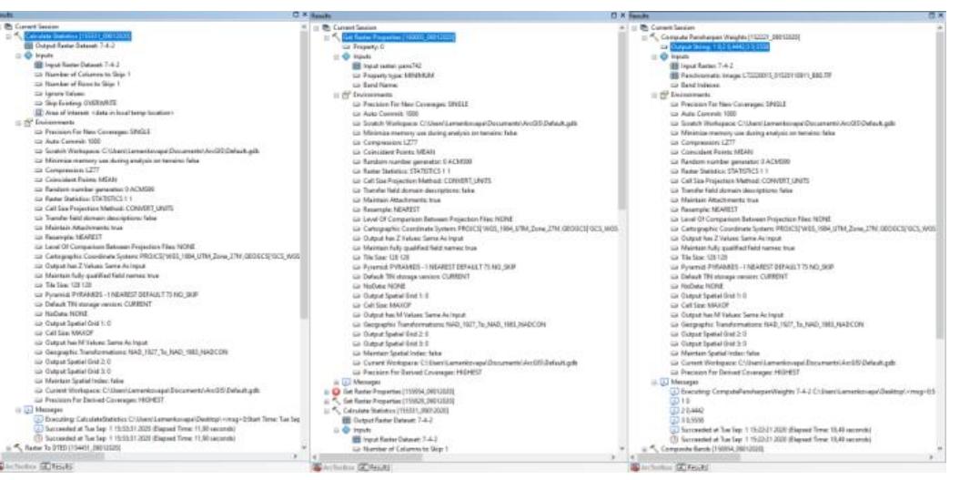980x480 pixels.
Task: Click Messages icon in middle panel
Action: [x=347, y=381]
